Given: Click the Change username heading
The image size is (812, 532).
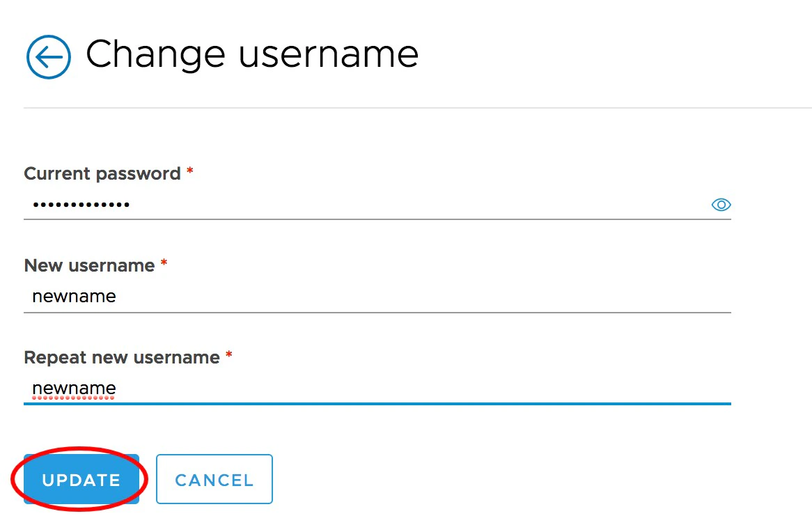Looking at the screenshot, I should coord(251,54).
